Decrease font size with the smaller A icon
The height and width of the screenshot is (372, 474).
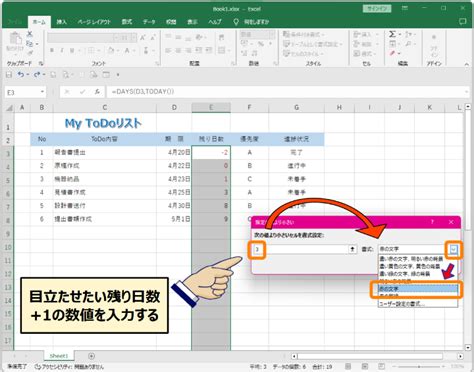point(153,38)
